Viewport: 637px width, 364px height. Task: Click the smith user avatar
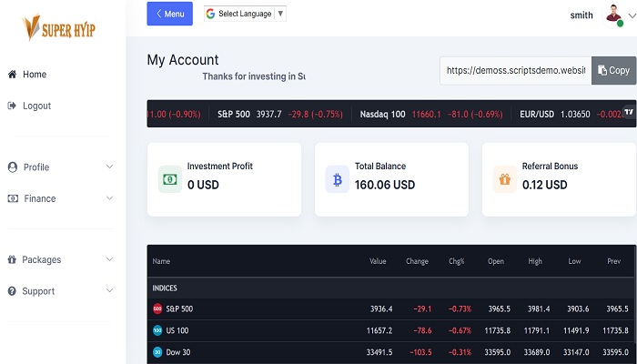click(613, 15)
